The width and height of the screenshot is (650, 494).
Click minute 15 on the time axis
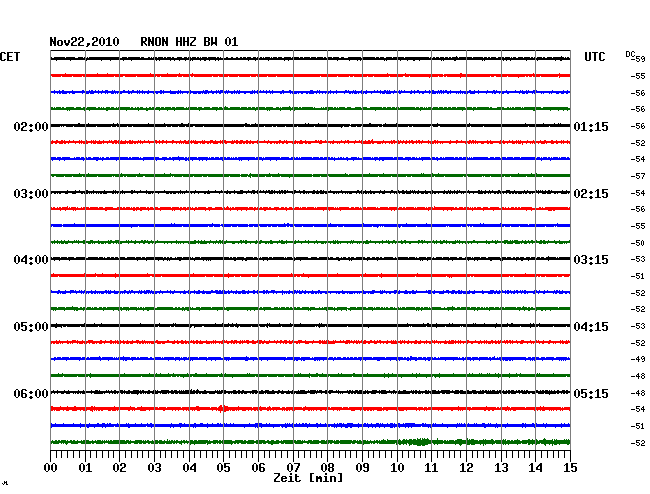(570, 467)
